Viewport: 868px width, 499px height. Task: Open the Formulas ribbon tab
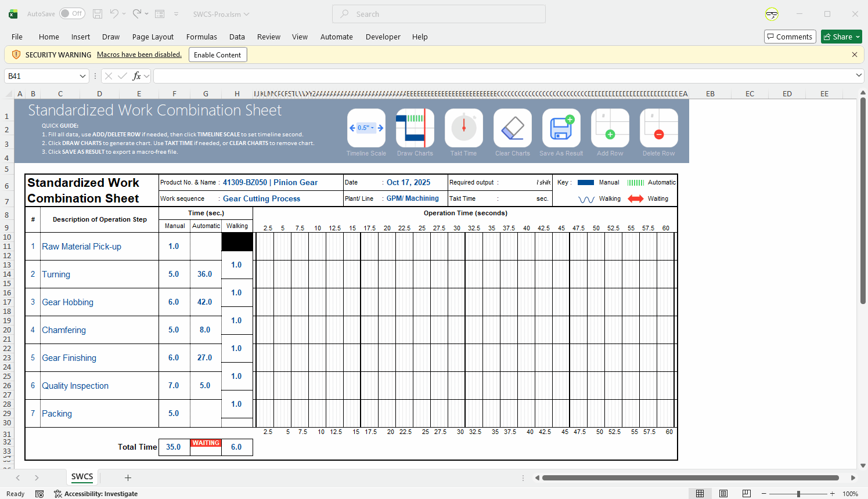click(x=201, y=37)
